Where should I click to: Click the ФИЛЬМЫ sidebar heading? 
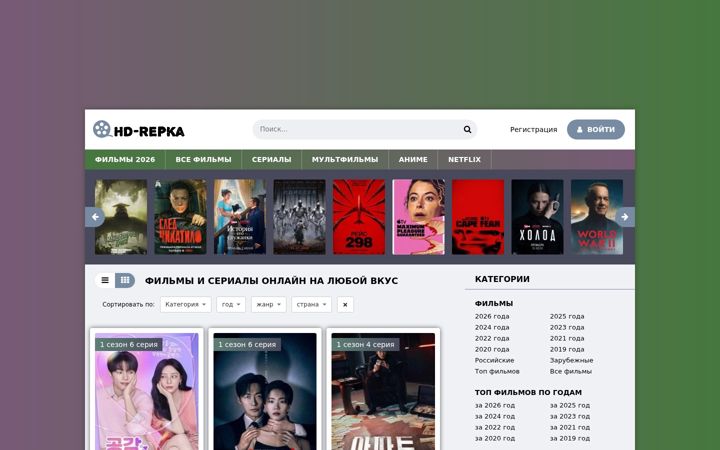(x=494, y=304)
